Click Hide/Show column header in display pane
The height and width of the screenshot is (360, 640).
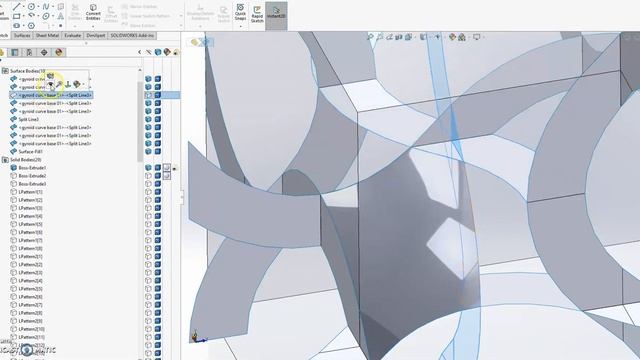coord(149,52)
